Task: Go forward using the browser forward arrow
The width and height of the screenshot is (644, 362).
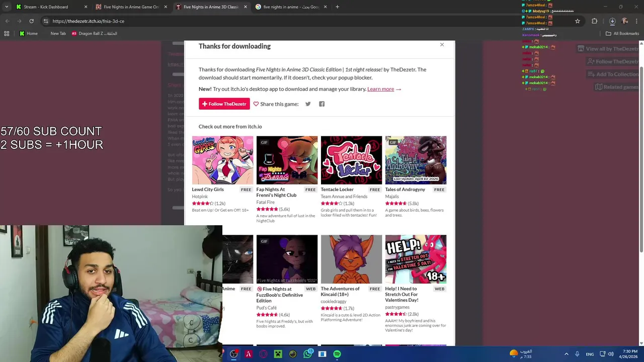Action: [19, 21]
